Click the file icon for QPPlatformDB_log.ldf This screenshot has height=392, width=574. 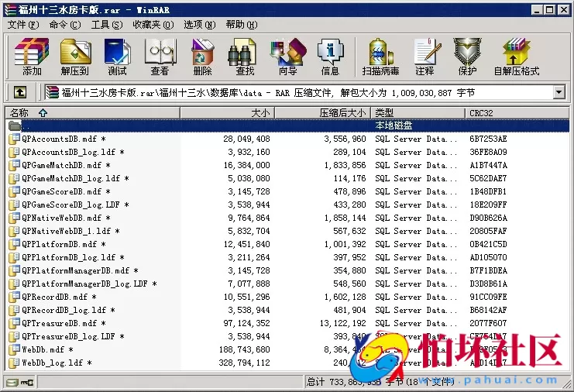coord(14,257)
